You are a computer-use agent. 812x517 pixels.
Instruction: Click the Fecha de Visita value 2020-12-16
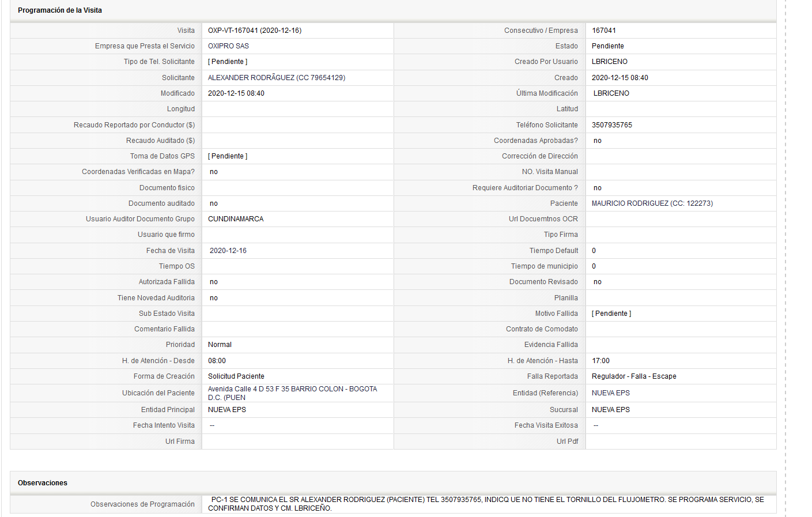click(228, 251)
